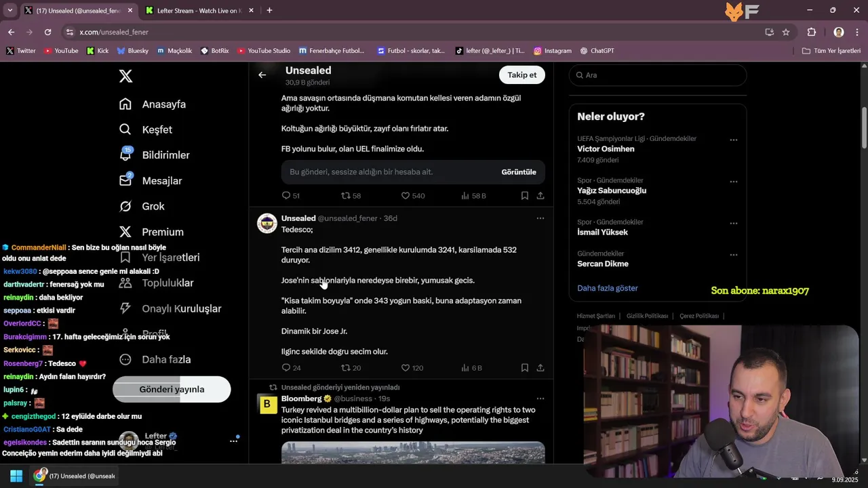More options for İsmail Yüksek trend
Screen dimensions: 868x488
(x=734, y=223)
